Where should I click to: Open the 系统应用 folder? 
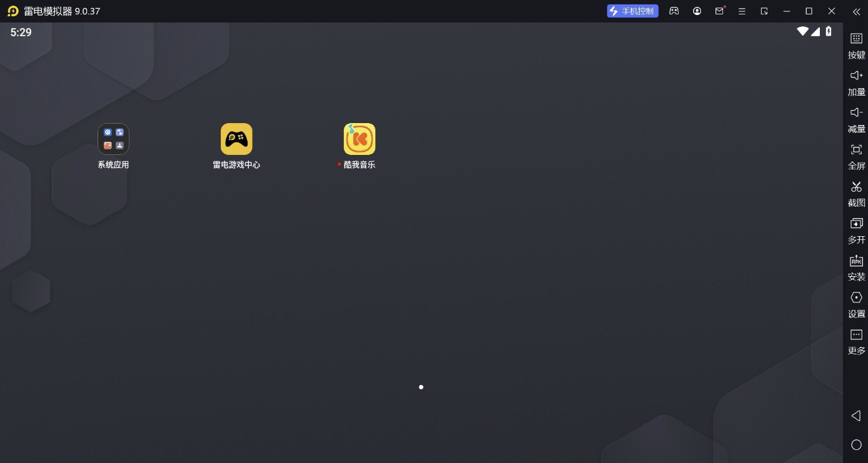pos(113,139)
